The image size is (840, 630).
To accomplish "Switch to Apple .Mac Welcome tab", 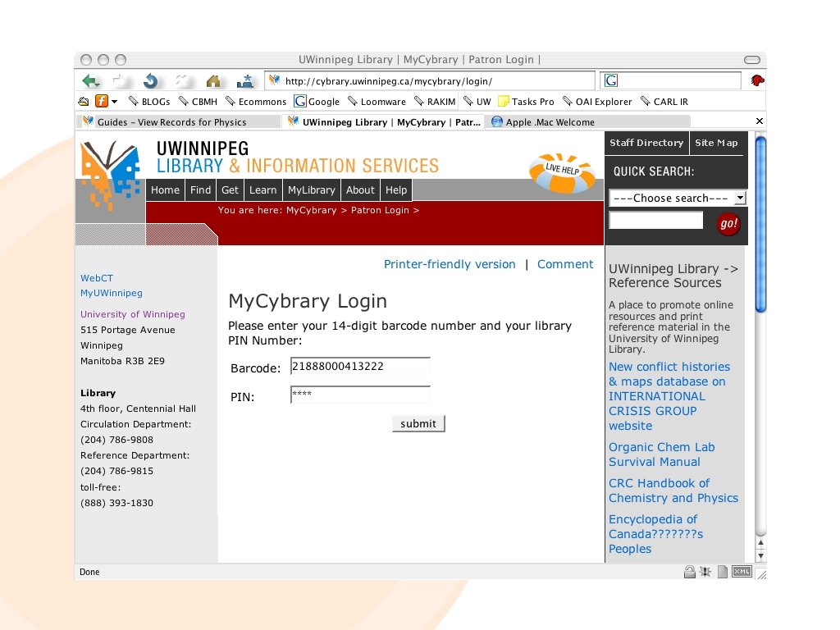I will [587, 122].
